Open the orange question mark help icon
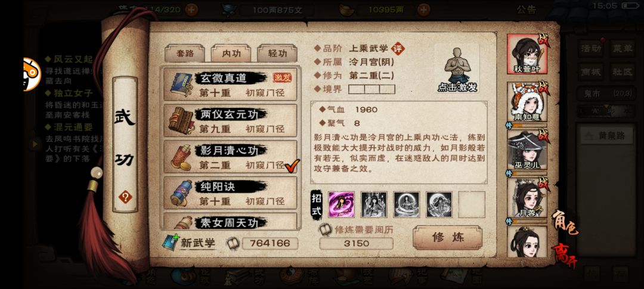 pyautogui.click(x=125, y=197)
